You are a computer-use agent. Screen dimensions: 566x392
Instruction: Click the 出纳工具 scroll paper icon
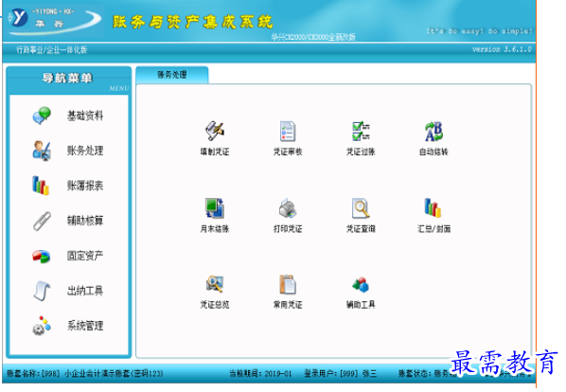(42, 291)
